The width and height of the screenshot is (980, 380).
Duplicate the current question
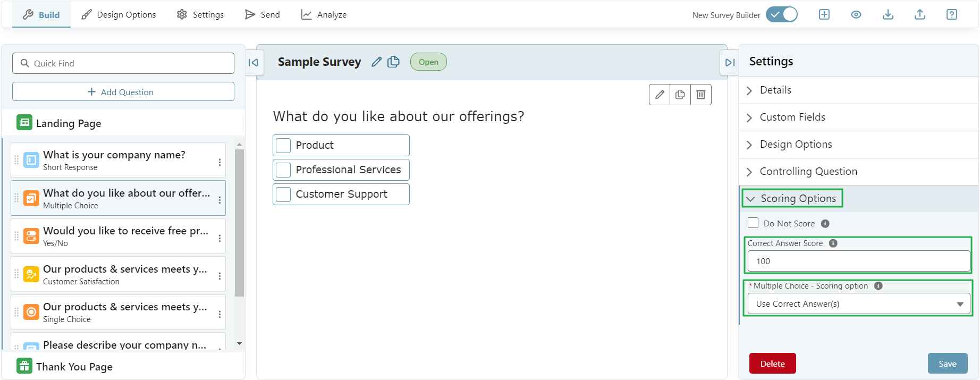680,95
